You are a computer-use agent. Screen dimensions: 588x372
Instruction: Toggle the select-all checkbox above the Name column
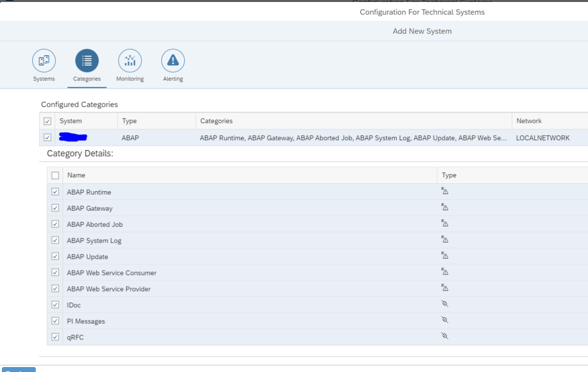click(x=55, y=175)
